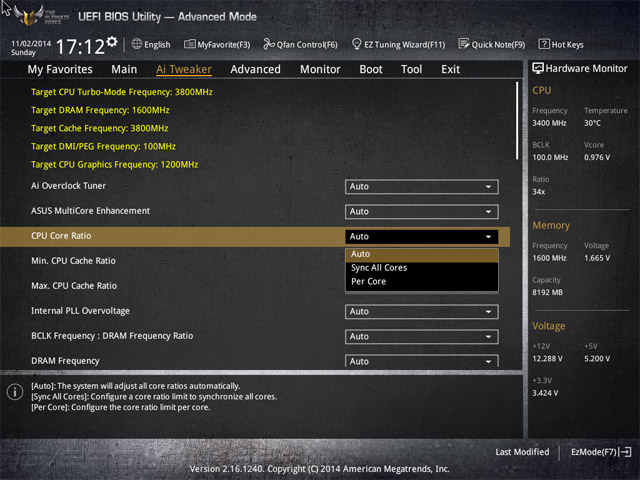This screenshot has height=480, width=640.
Task: Open MyFavorite(F3) folder icon
Action: [x=189, y=44]
